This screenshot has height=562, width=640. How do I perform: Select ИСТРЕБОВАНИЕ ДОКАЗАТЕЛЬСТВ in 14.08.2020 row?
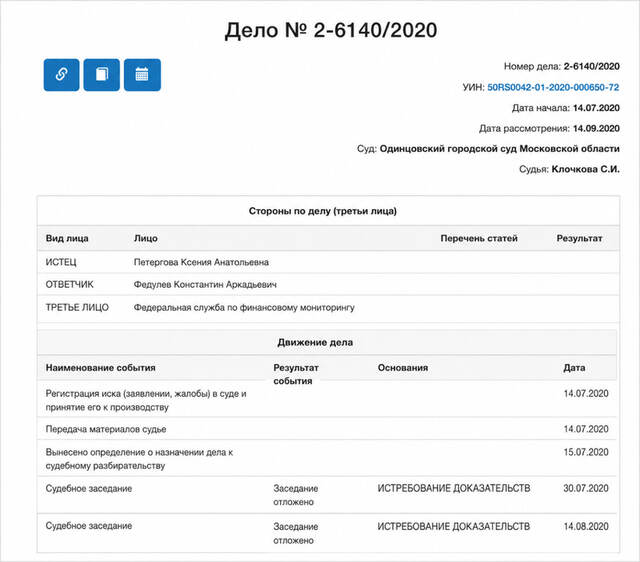pyautogui.click(x=453, y=526)
